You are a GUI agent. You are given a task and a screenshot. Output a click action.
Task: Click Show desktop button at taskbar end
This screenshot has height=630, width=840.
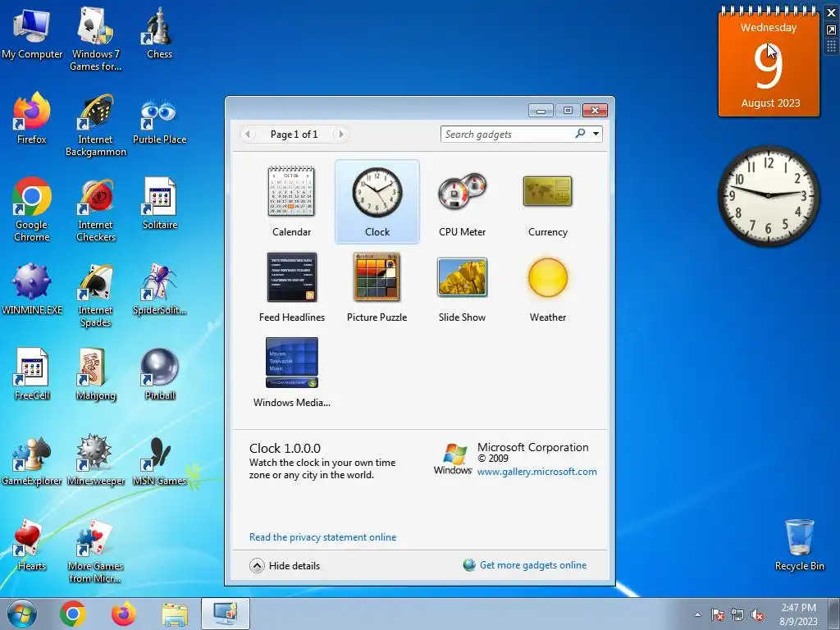click(834, 614)
